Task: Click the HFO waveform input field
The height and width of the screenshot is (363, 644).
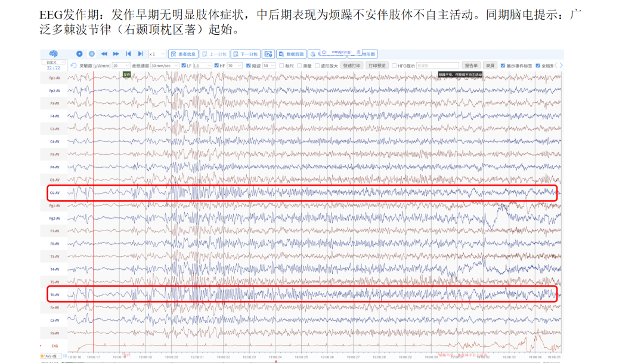Action: tap(438, 66)
